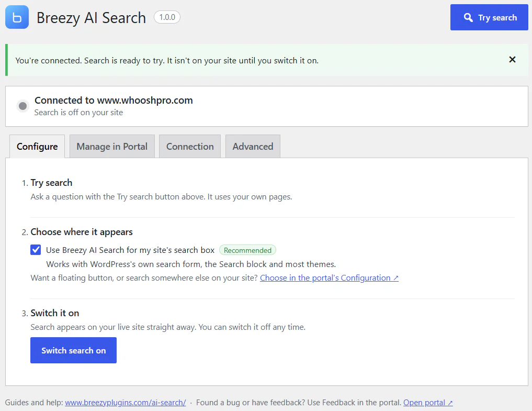This screenshot has height=411, width=532.
Task: Dismiss the connected notice with the X
Action: (x=512, y=60)
